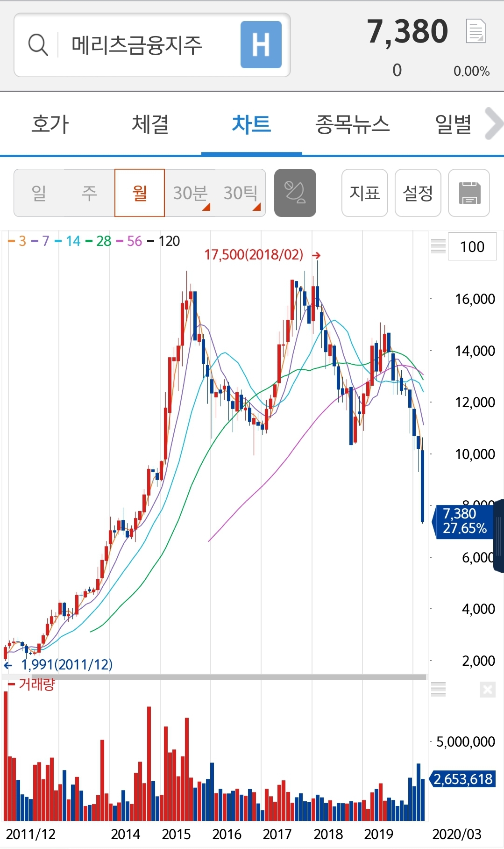Tap the right chevron after 일별 tab
504x849 pixels.
pos(494,124)
